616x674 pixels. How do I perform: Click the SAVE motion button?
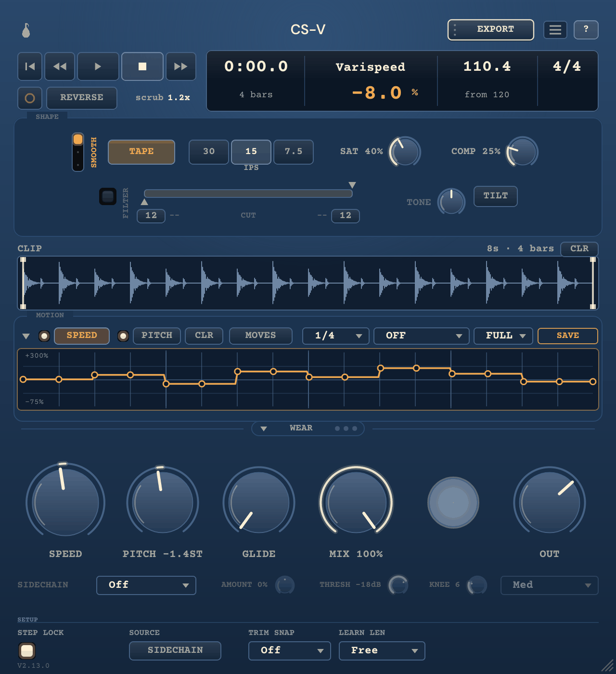[568, 336]
